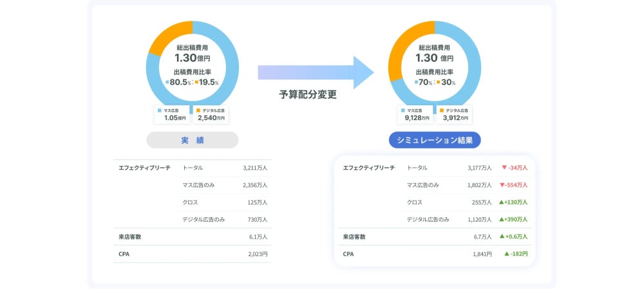
Task: Click the 3,177万人 simulated total value
Action: [480, 168]
